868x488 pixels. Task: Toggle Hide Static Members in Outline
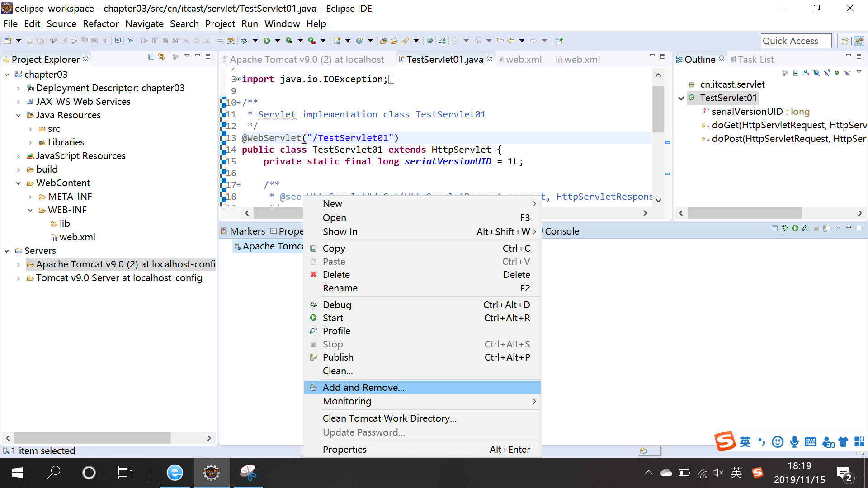pyautogui.click(x=826, y=73)
